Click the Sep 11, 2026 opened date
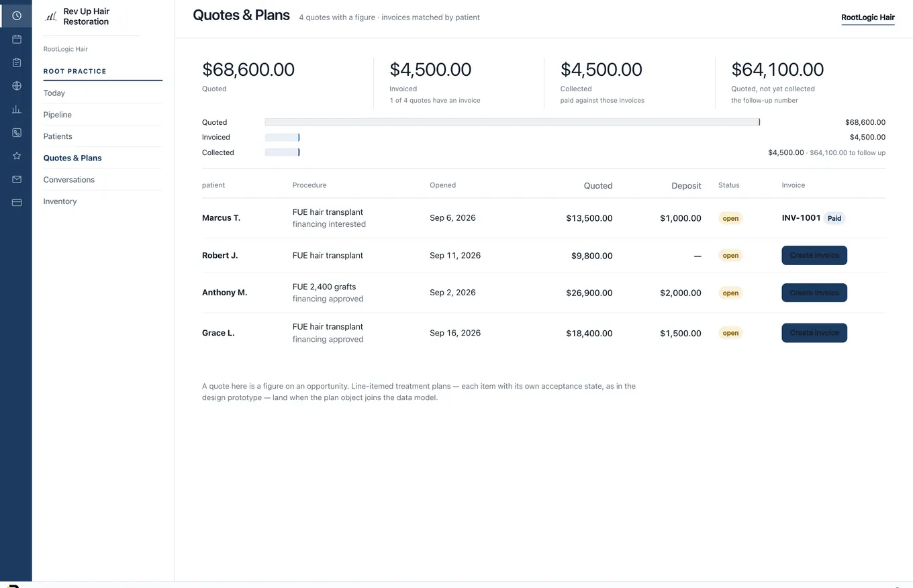Screen dimensions: 913x588 click(x=455, y=256)
